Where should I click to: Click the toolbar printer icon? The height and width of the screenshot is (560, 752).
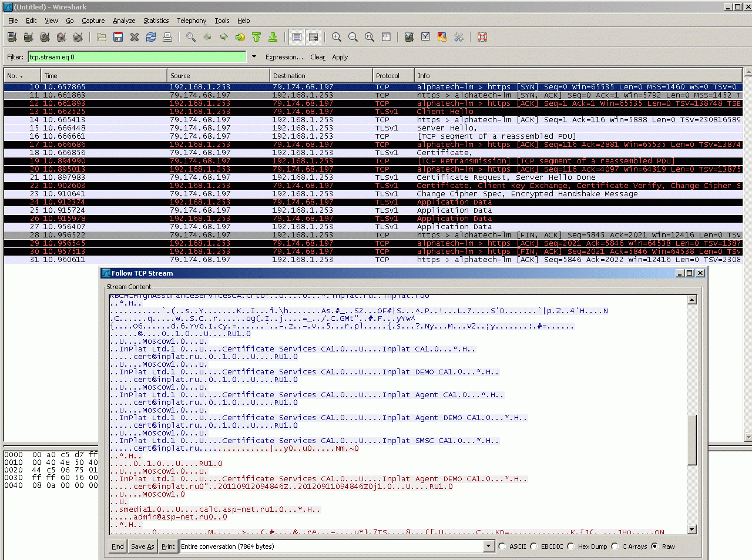click(x=167, y=37)
